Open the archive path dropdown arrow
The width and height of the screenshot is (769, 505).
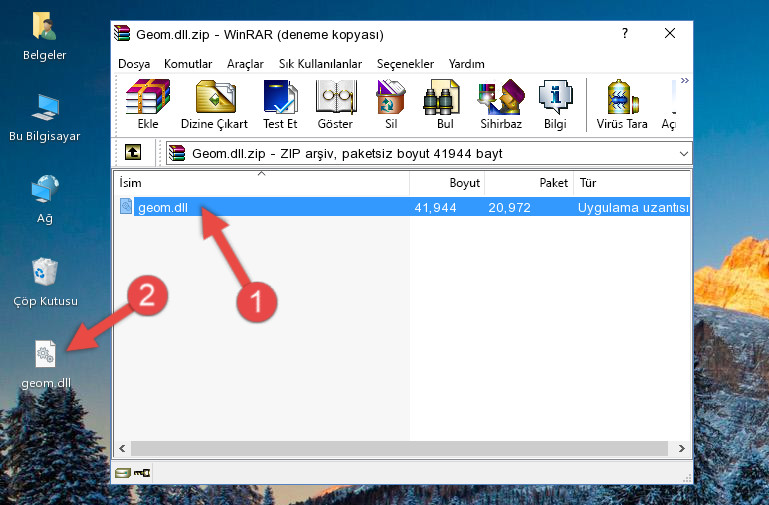[x=684, y=154]
